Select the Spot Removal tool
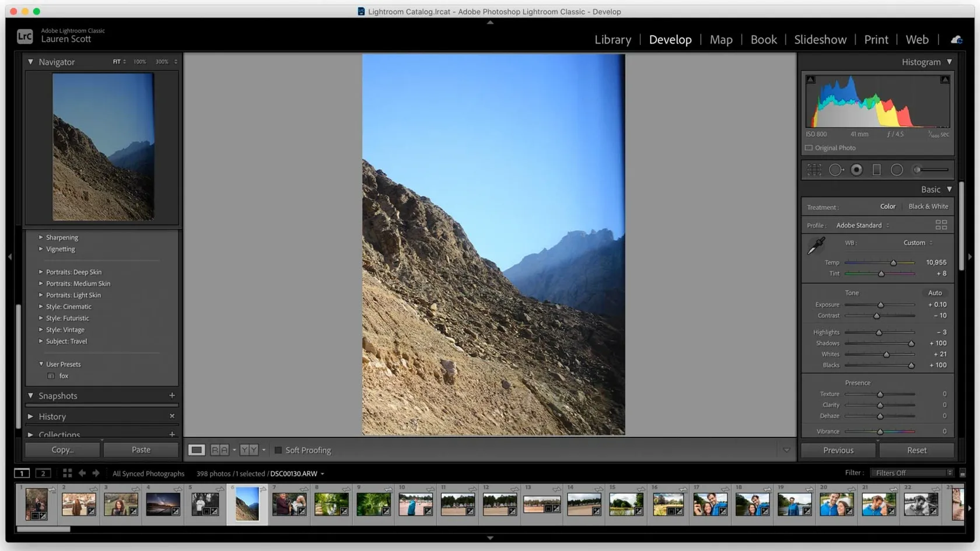 click(835, 170)
